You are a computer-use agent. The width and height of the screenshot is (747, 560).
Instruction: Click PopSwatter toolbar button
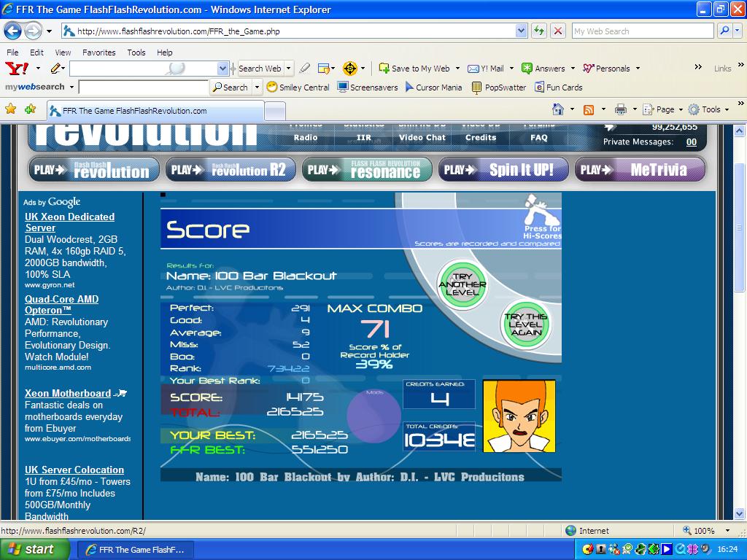click(x=499, y=87)
